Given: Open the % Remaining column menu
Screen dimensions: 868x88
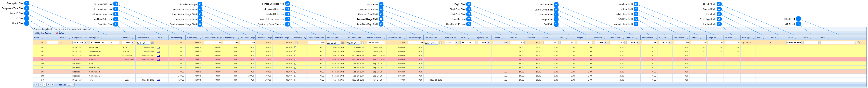Looking at the screenshot, I should pyautogui.click(x=200, y=38).
